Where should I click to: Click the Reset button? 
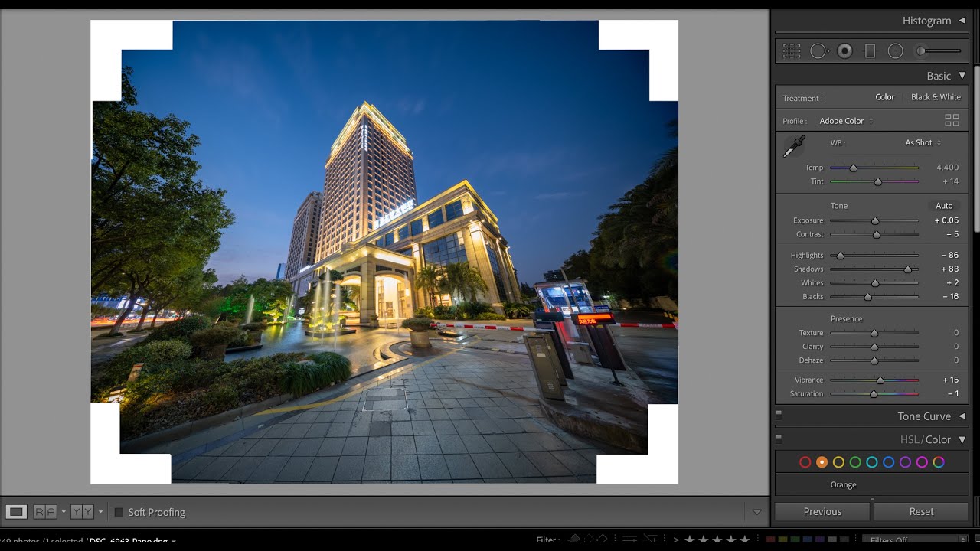pyautogui.click(x=921, y=512)
